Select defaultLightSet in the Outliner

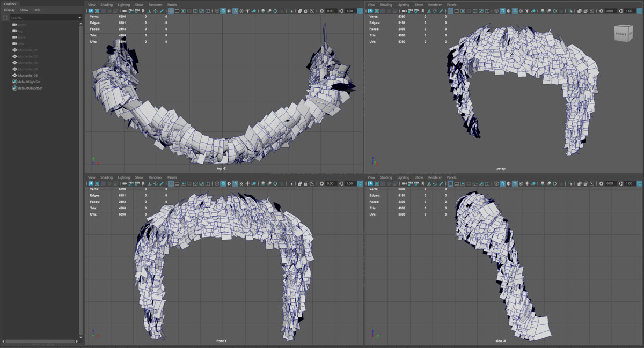(x=30, y=82)
